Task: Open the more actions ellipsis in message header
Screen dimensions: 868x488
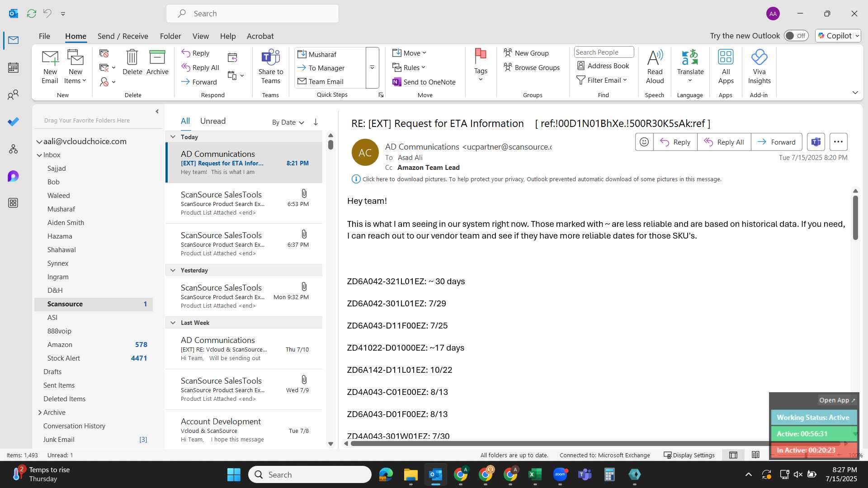Action: pos(838,142)
